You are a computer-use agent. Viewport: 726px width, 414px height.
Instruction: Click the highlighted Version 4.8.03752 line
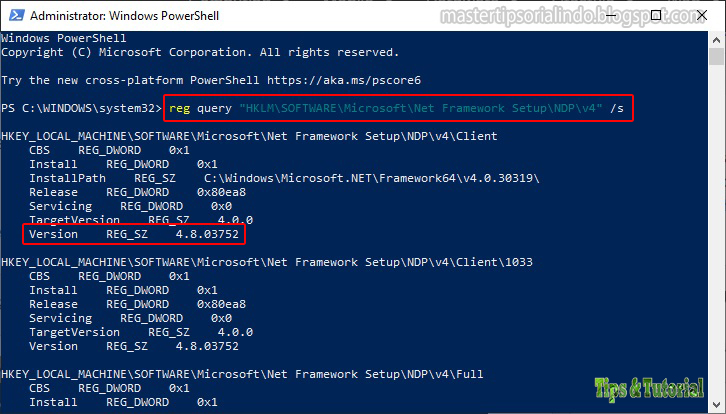[134, 234]
